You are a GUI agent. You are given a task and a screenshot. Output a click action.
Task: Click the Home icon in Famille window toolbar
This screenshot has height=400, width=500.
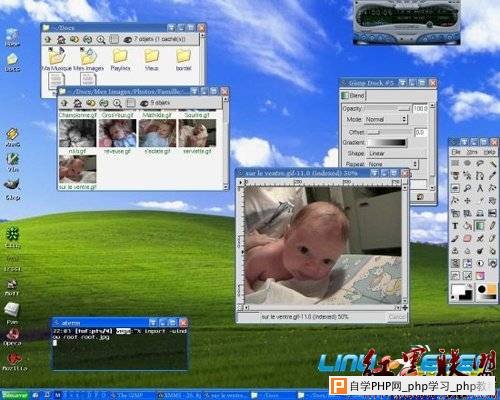pos(78,103)
